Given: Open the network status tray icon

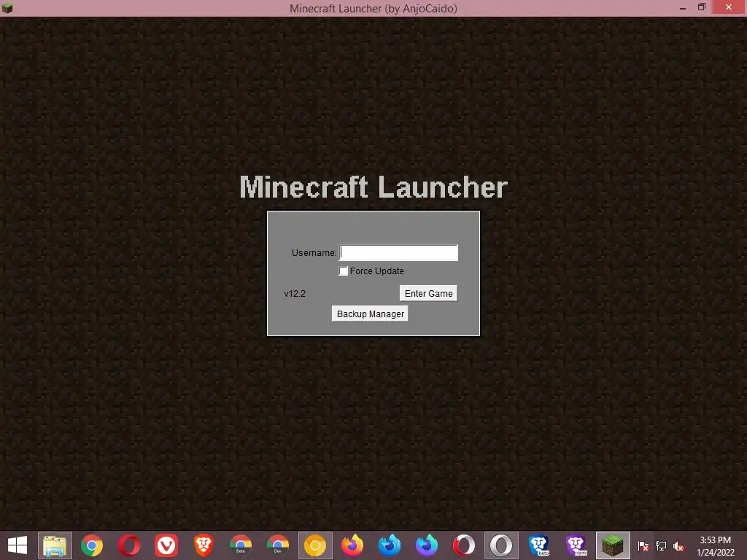Looking at the screenshot, I should [x=661, y=546].
